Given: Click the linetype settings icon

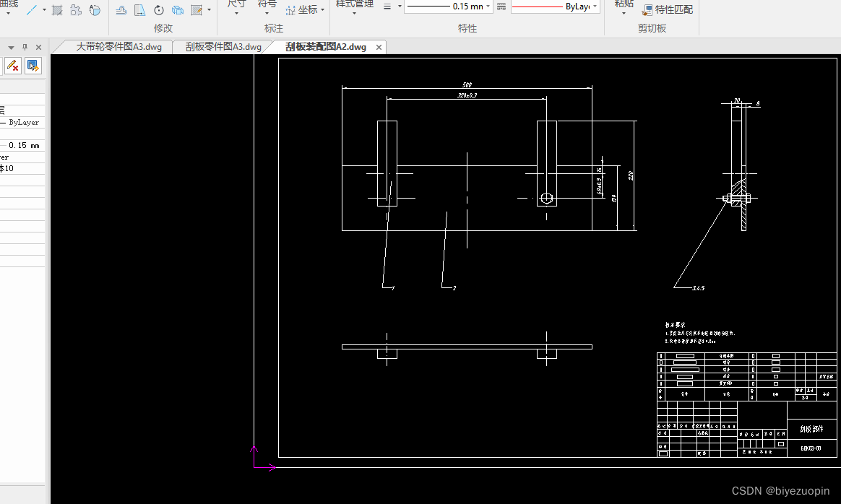Looking at the screenshot, I should point(501,6).
